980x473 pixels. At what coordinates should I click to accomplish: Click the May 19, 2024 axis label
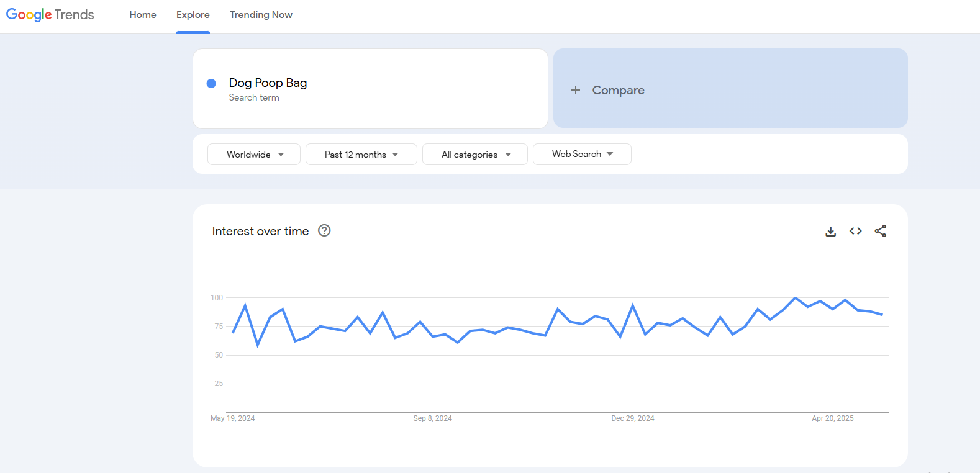click(x=233, y=418)
